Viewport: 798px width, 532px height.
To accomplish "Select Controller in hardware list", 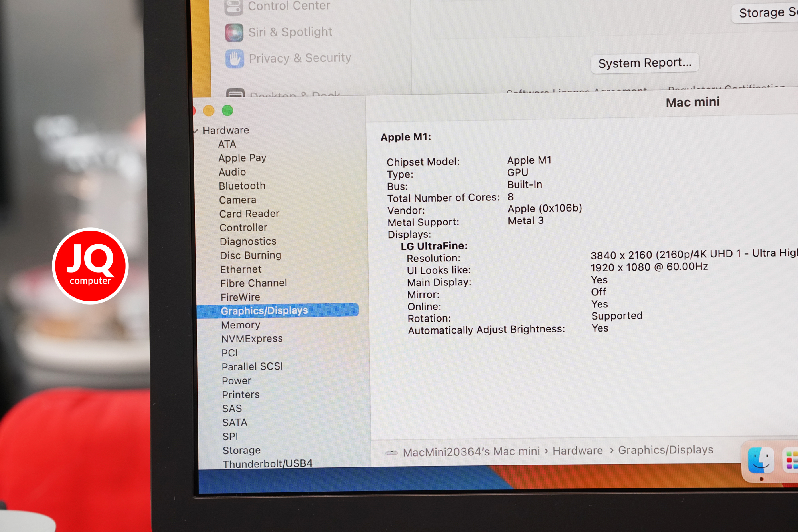I will click(243, 227).
